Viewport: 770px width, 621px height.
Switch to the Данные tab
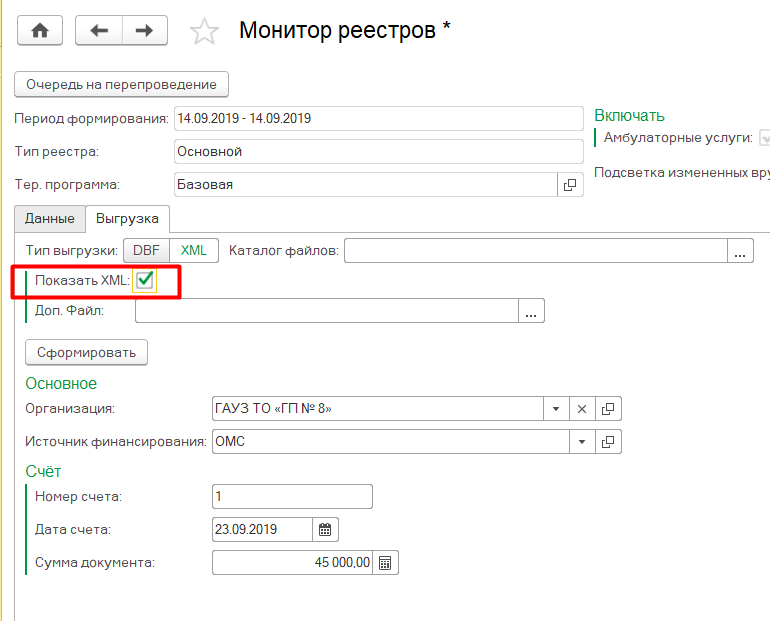[49, 218]
